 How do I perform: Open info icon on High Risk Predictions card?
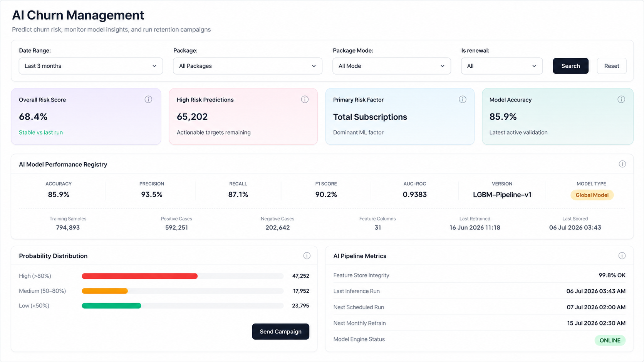[305, 99]
